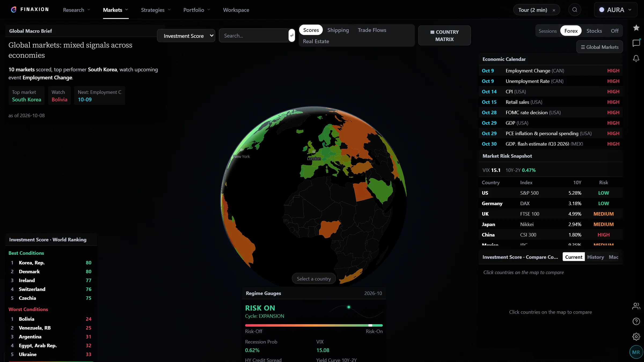Start the Tour (2 min)
Image resolution: width=644 pixels, height=362 pixels.
pos(533,10)
